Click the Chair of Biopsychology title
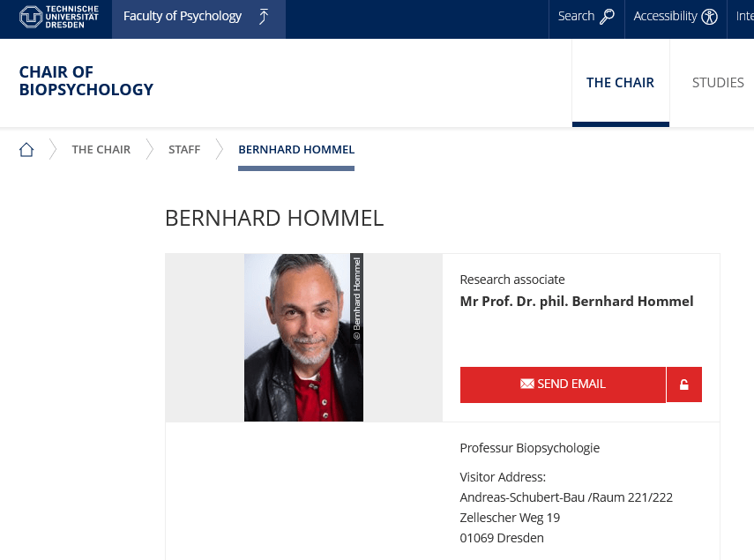The width and height of the screenshot is (754, 560). coord(86,81)
